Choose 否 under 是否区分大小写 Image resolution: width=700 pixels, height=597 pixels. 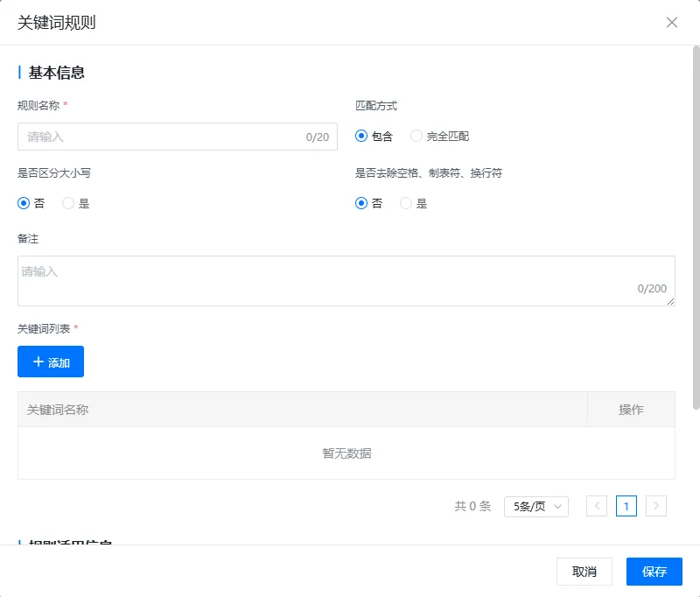(x=24, y=203)
